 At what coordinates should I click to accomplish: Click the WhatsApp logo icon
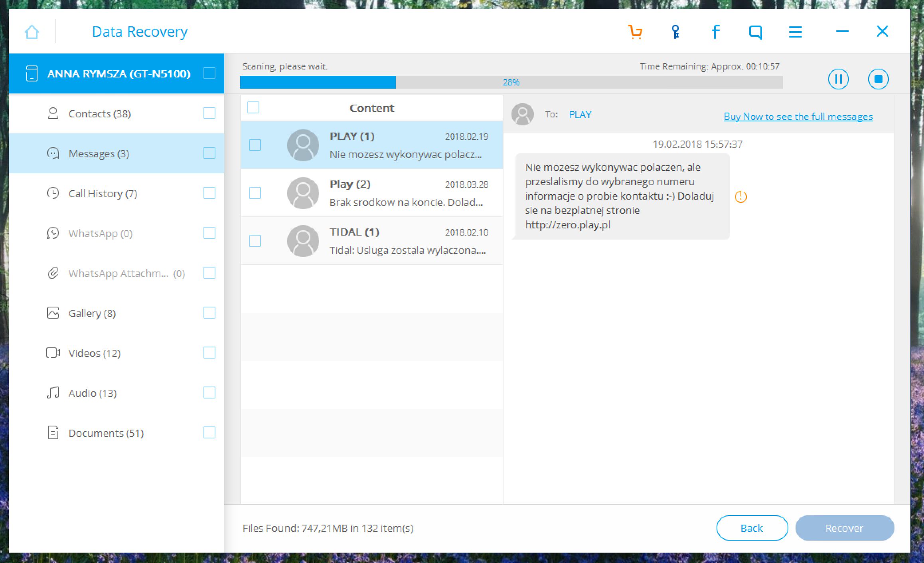click(53, 233)
